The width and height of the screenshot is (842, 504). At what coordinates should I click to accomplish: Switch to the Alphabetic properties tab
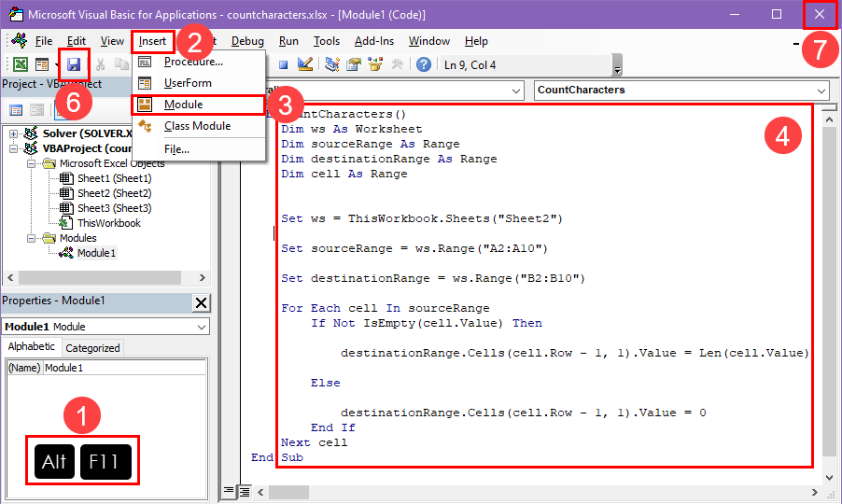click(x=31, y=347)
